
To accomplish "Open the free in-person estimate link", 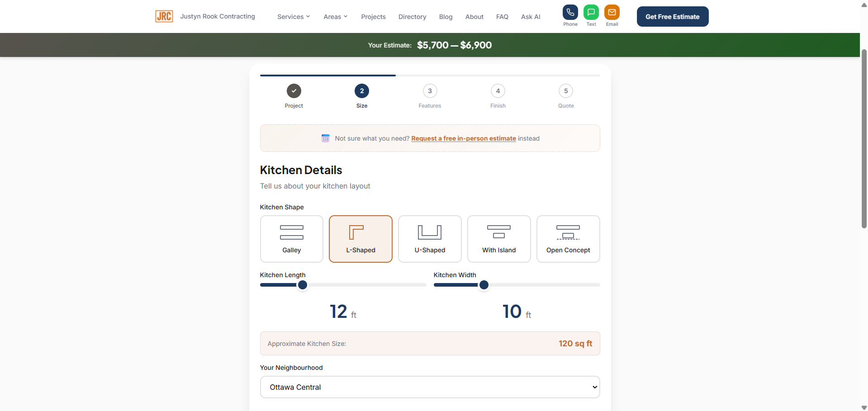I will point(463,138).
